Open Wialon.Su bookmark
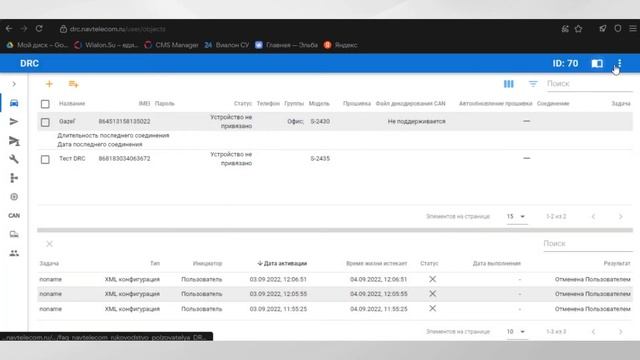 pyautogui.click(x=106, y=45)
